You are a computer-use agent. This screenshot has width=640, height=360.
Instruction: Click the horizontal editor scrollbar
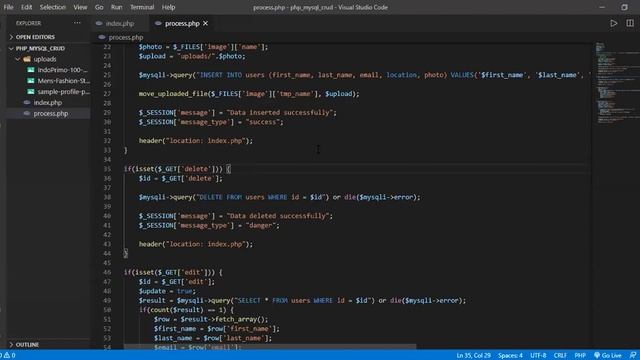coord(270,347)
